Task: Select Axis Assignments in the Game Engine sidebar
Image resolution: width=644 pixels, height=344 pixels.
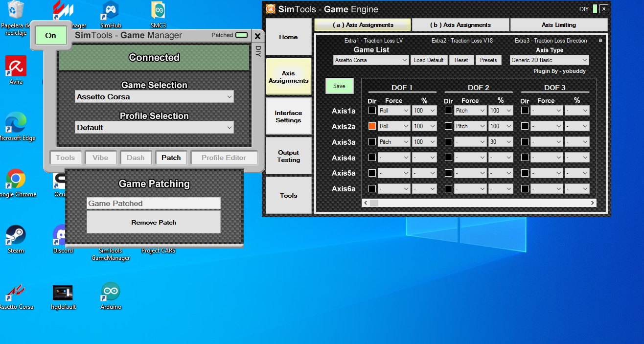Action: click(289, 77)
